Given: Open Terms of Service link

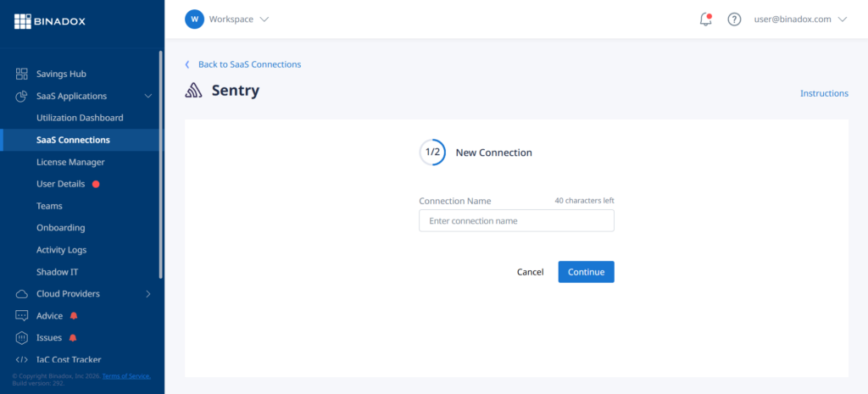Looking at the screenshot, I should click(x=126, y=376).
